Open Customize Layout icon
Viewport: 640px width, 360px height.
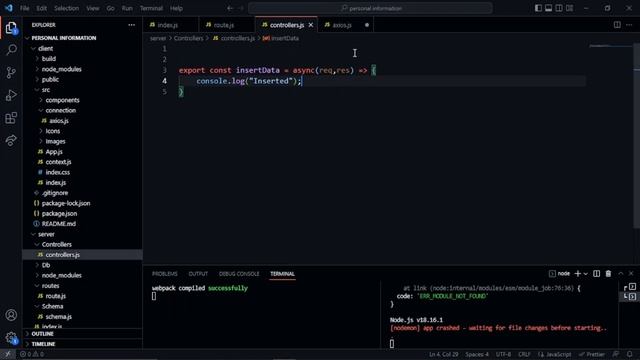click(569, 8)
